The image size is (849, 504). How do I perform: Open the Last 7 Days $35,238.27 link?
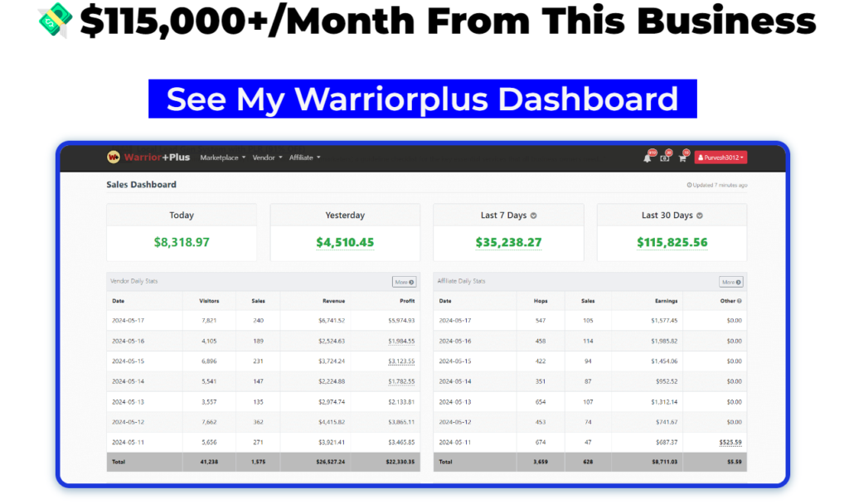508,243
